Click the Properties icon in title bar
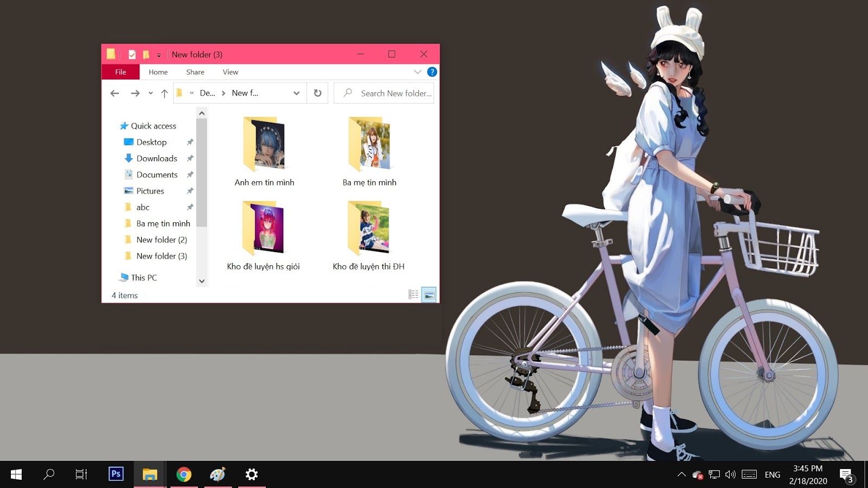This screenshot has height=488, width=868. click(132, 54)
